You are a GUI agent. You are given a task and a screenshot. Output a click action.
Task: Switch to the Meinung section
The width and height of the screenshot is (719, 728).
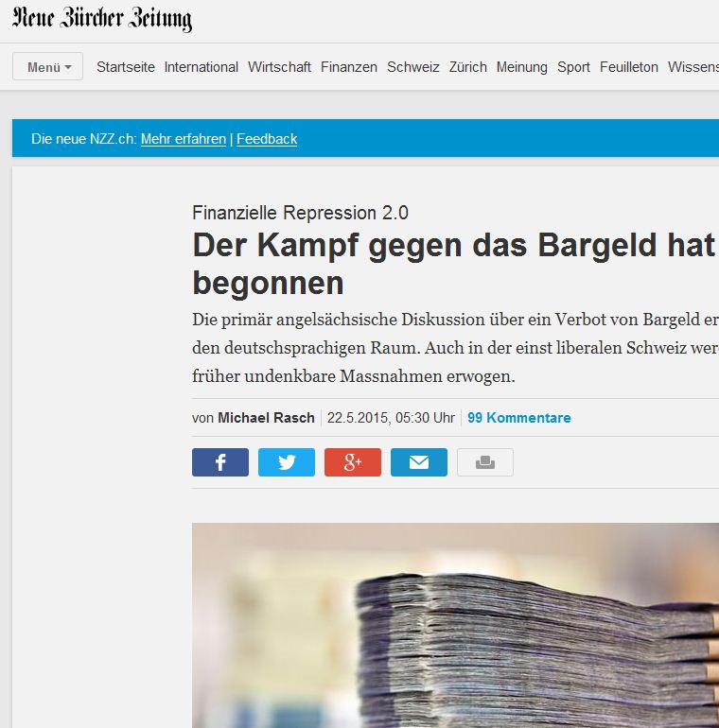521,67
